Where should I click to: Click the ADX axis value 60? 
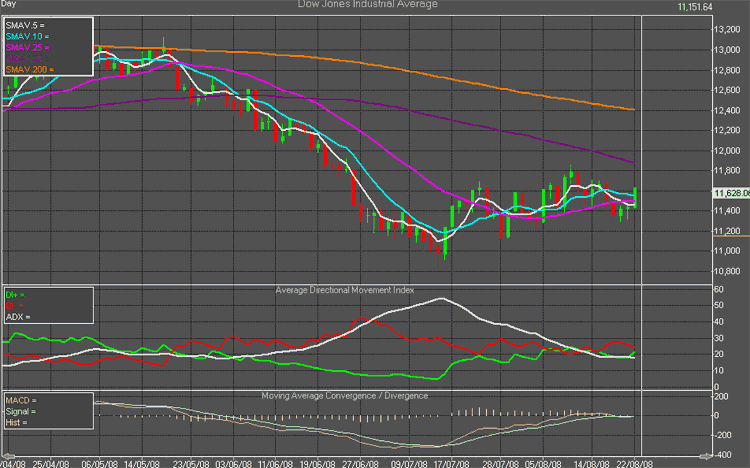(718, 290)
